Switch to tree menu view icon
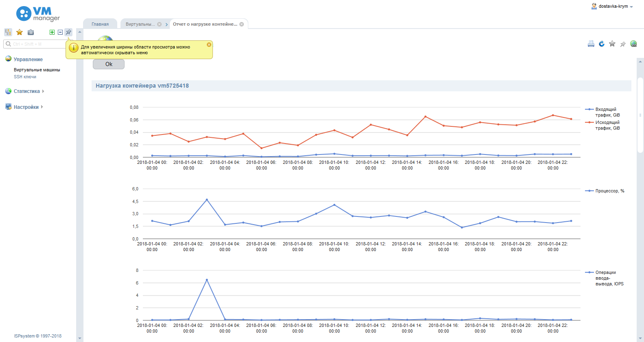This screenshot has height=342, width=644. (x=8, y=32)
